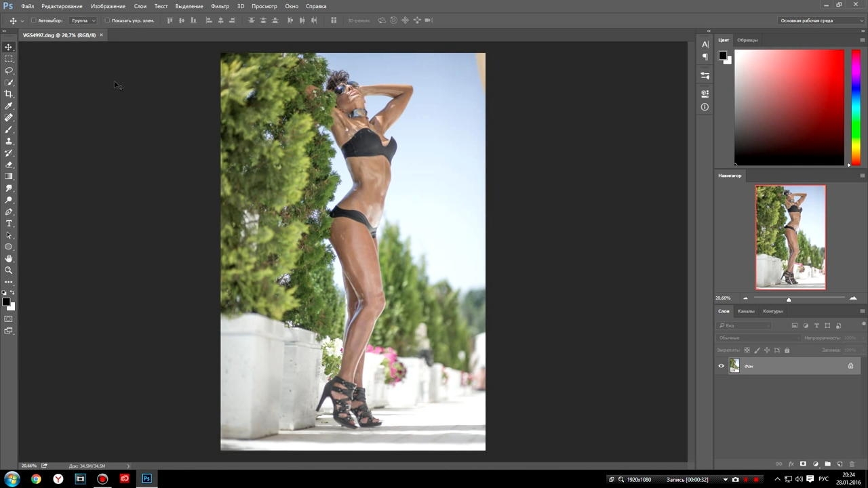
Task: Create a new layer via panel icon
Action: pos(840,464)
